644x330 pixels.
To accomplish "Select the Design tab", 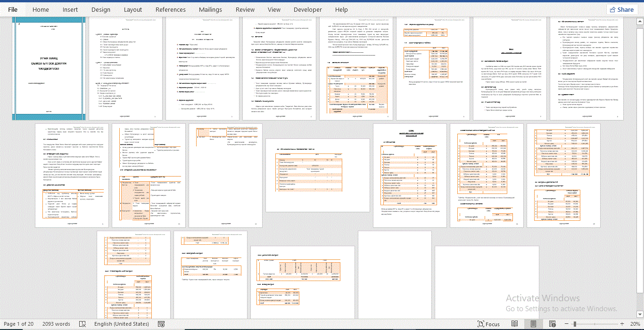I will (101, 9).
